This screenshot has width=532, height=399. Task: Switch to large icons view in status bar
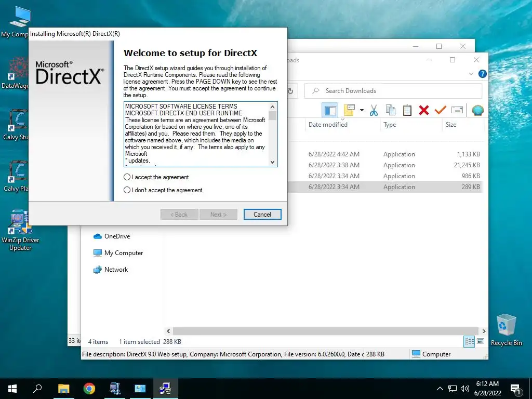tap(481, 341)
